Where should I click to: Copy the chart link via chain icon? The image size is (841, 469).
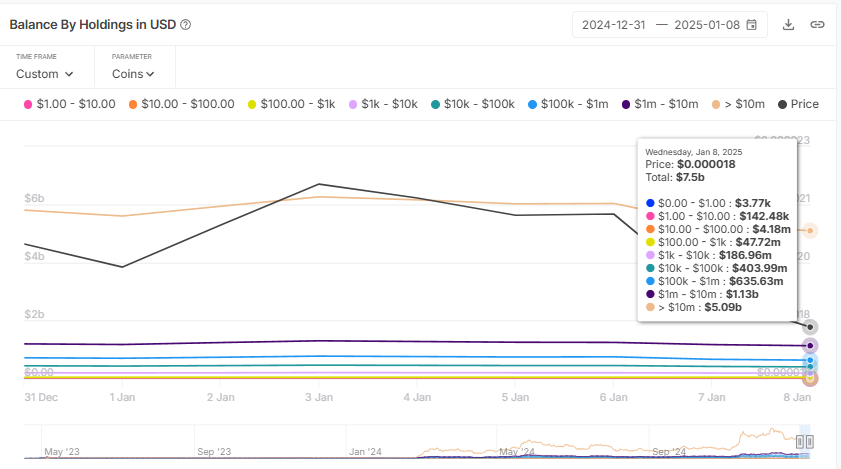tap(817, 24)
